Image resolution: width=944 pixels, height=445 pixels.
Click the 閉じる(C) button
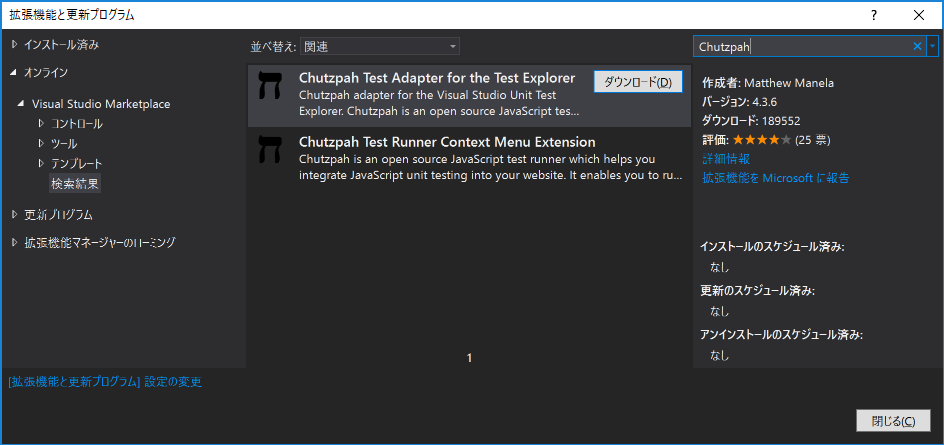pos(893,421)
